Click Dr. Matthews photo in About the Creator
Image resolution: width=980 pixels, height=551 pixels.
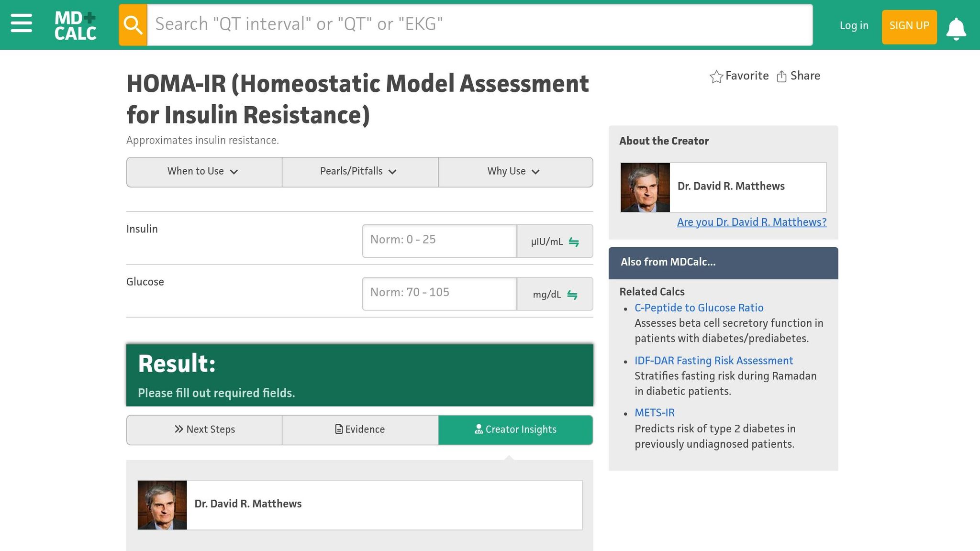click(645, 187)
